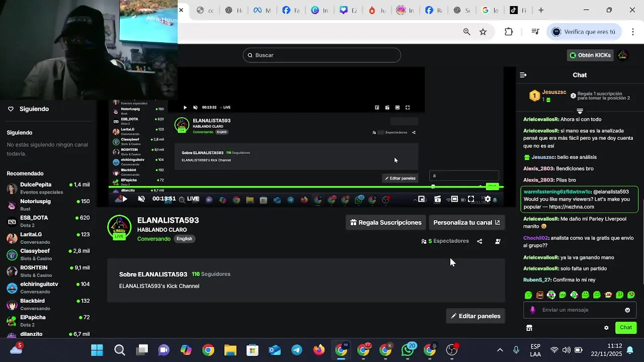
Task: Unmute the main video player's volume
Action: tap(141, 199)
